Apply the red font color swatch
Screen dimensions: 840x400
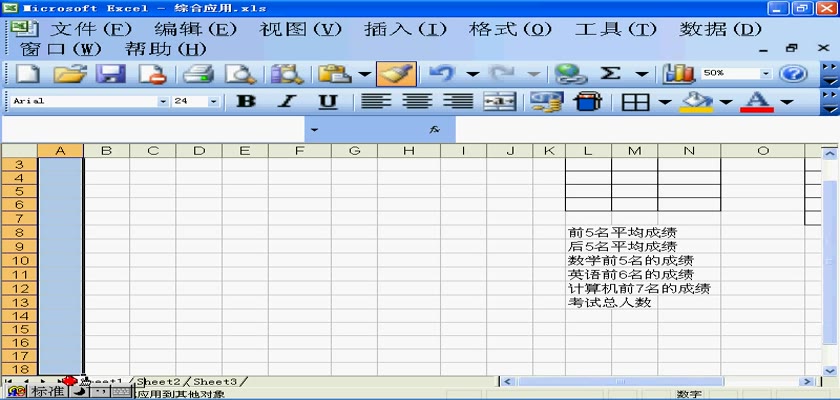coord(757,102)
